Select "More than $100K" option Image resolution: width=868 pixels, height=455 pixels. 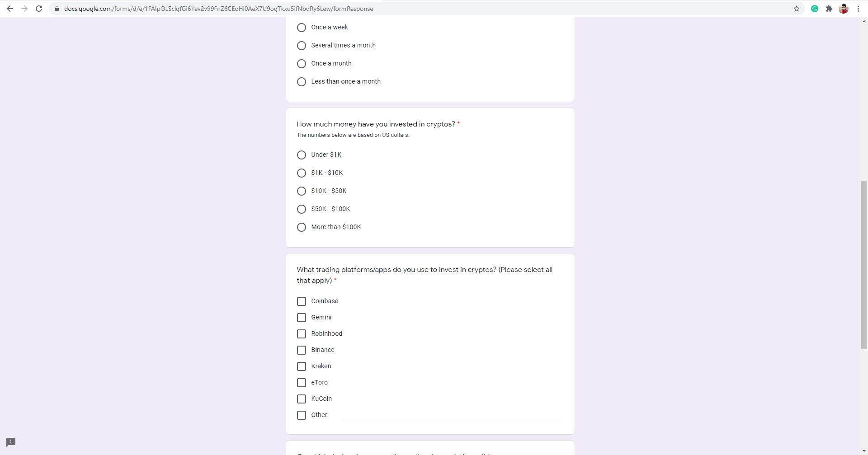click(x=302, y=227)
